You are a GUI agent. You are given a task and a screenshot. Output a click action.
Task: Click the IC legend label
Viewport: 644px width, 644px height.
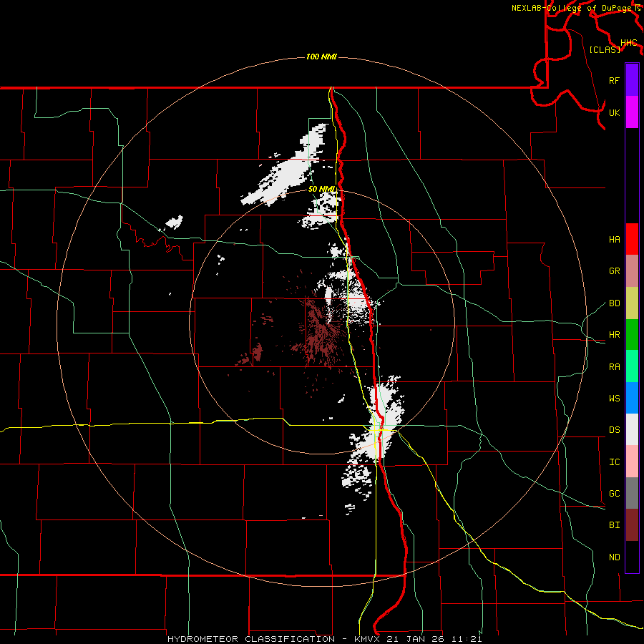tap(614, 462)
